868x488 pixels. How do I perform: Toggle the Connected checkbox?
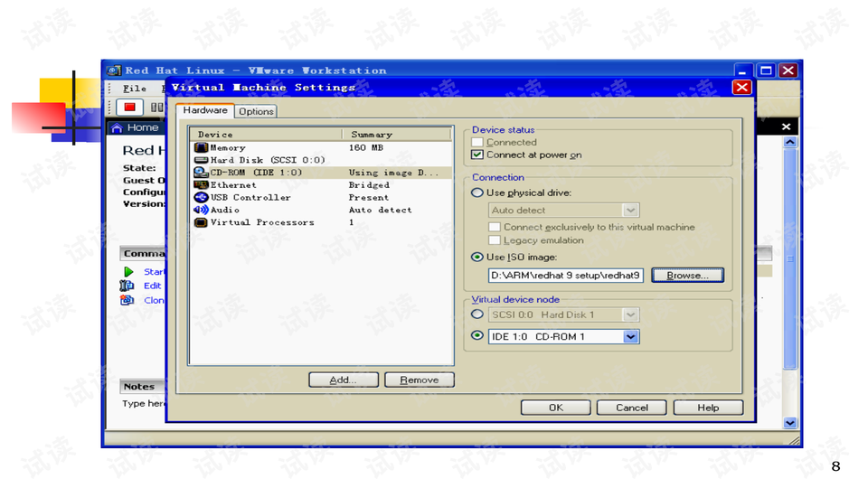pos(477,142)
